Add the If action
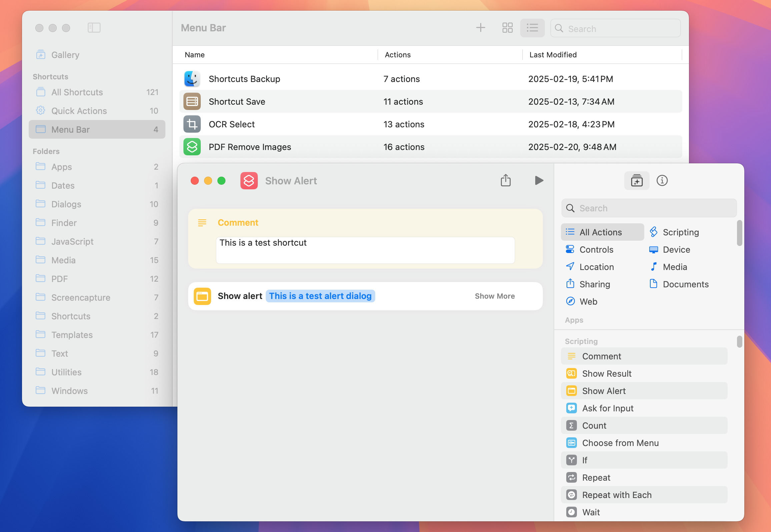 point(644,460)
